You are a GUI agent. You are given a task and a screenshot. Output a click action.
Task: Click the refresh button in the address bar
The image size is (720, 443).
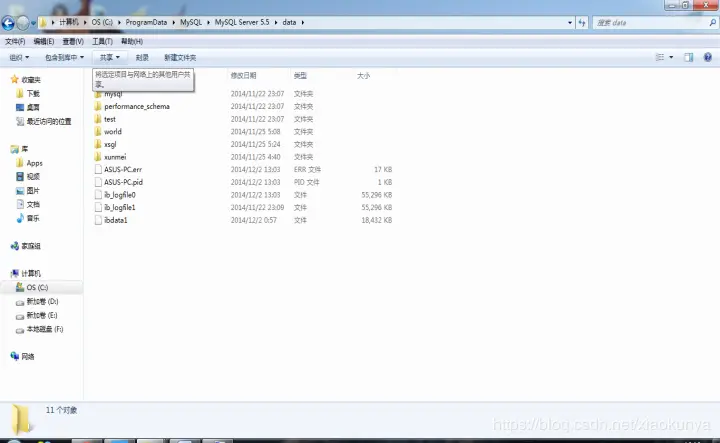[x=582, y=22]
